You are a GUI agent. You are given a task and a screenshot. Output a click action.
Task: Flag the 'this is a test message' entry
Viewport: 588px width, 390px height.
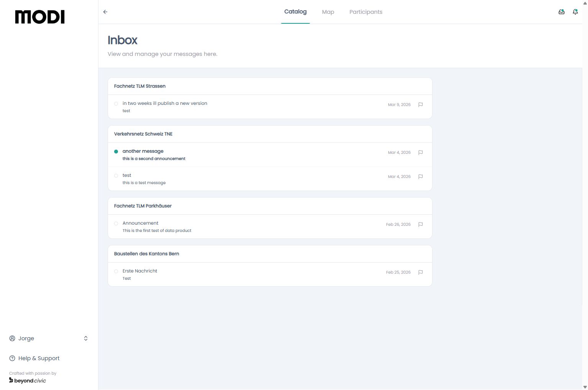click(421, 176)
